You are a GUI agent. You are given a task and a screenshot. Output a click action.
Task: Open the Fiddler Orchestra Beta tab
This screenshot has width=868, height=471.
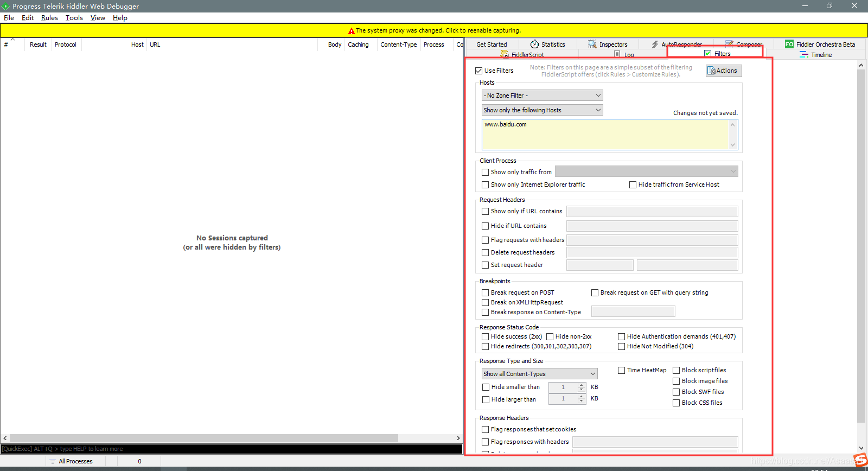820,44
